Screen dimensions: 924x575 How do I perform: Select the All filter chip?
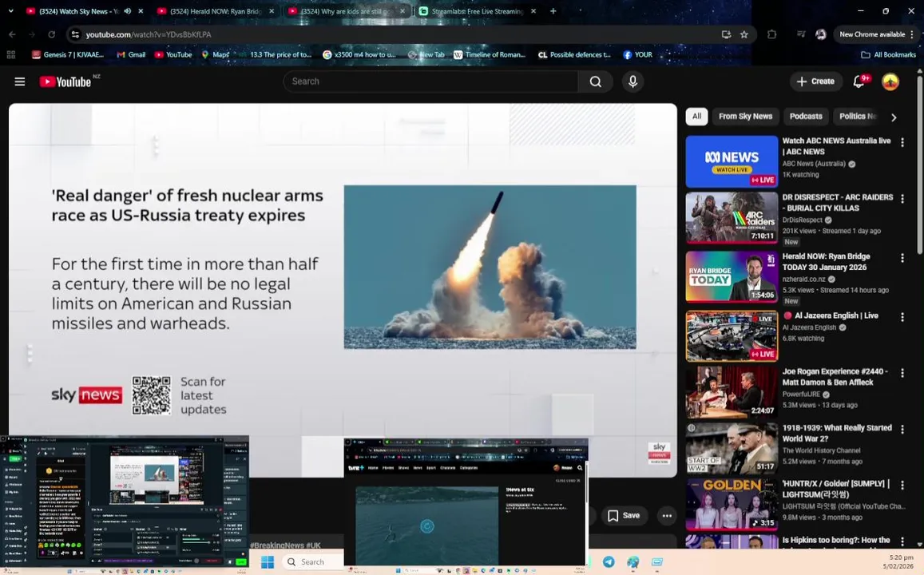coord(696,116)
